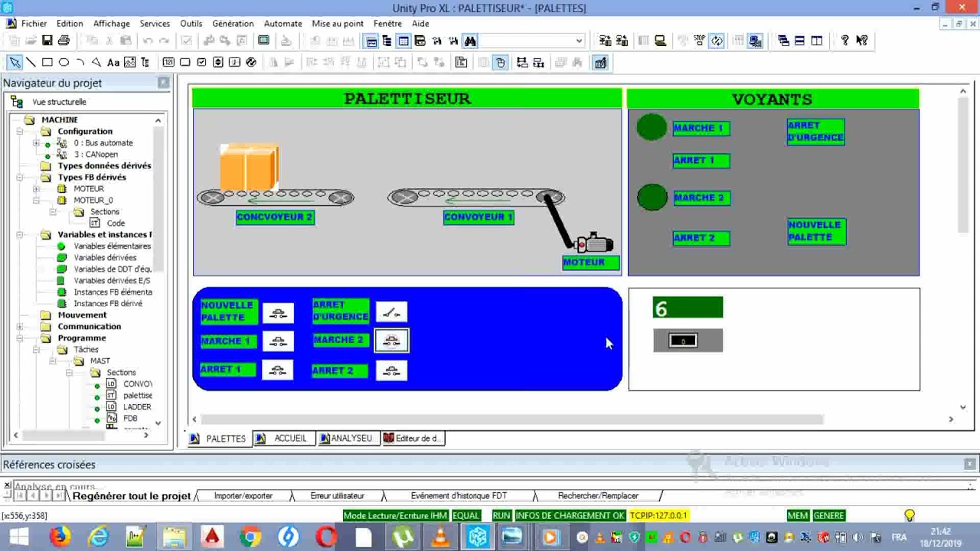Select the Line drawing tool
Viewport: 980px width, 551px height.
pyautogui.click(x=31, y=63)
